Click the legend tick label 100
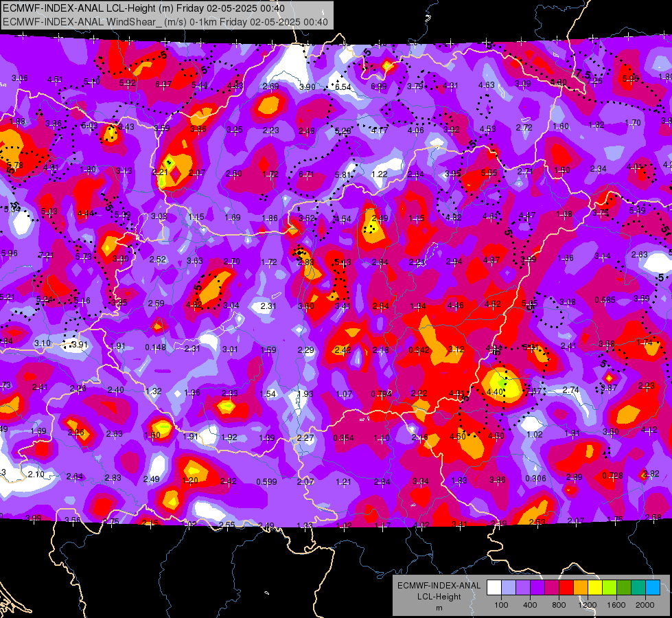Image resolution: width=672 pixels, height=618 pixels. point(501,605)
